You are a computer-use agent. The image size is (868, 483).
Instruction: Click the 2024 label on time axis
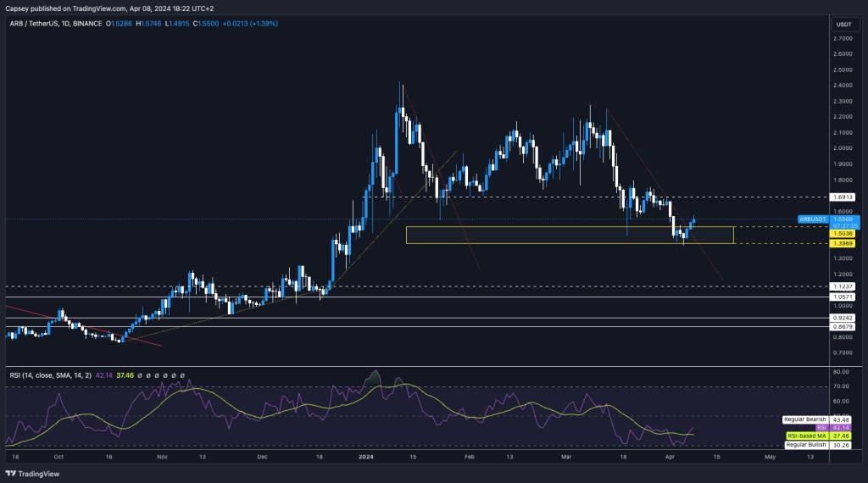click(x=366, y=457)
